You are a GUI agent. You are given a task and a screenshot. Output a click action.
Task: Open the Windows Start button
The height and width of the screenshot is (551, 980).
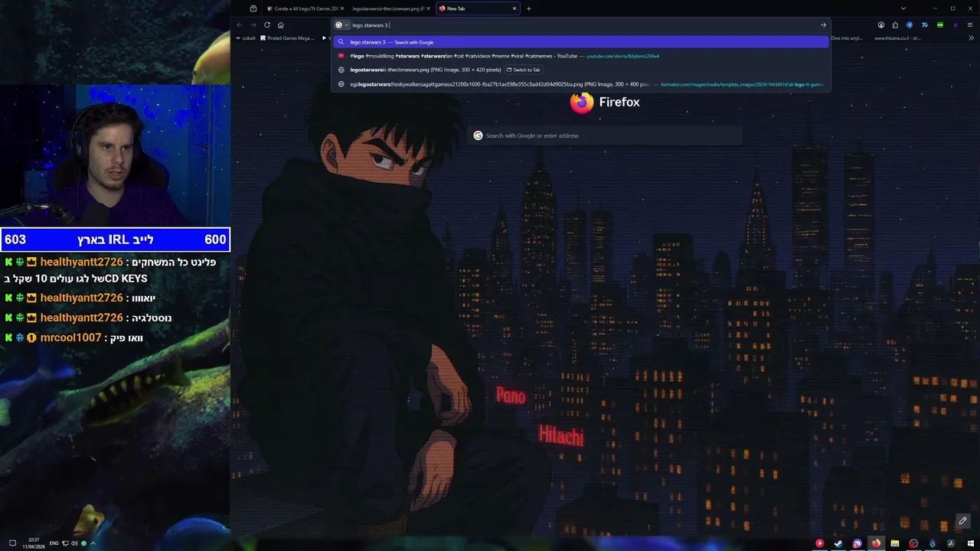[x=970, y=543]
